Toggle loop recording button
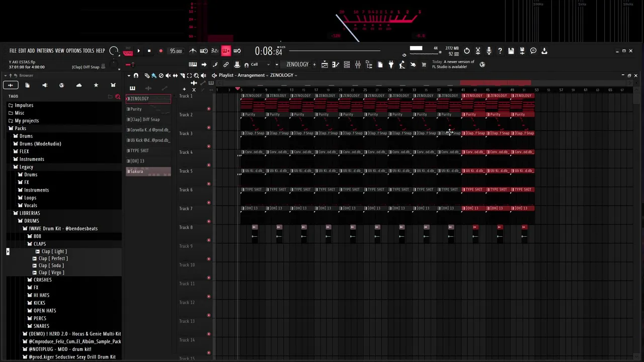 pos(237,51)
